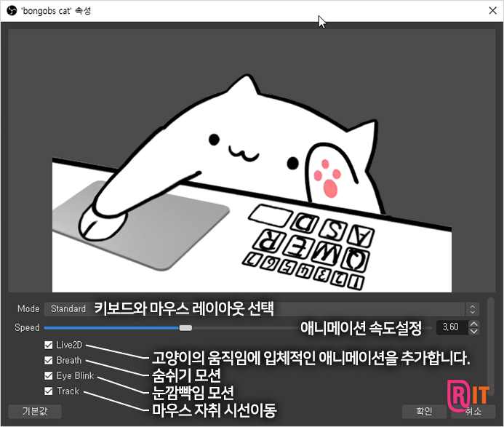
Task: Click the 확인 confirm button
Action: pos(424,411)
